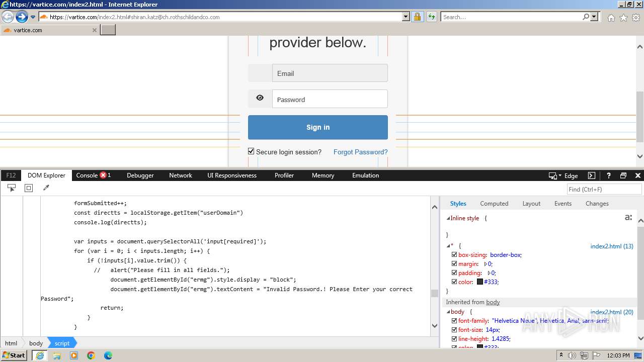Open the Memory tab
644x362 pixels.
point(323,175)
